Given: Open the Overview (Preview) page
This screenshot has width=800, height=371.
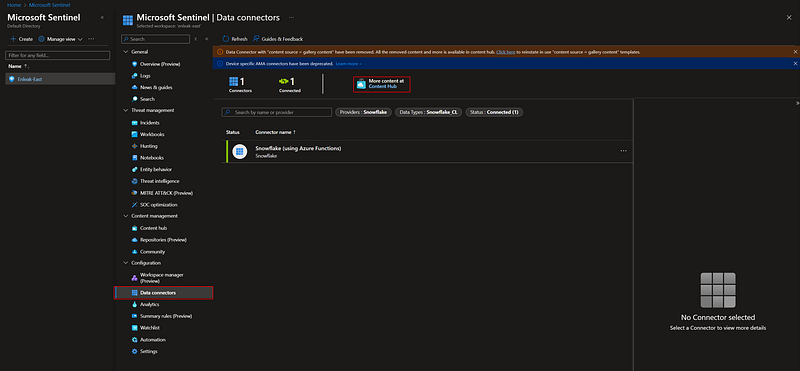Looking at the screenshot, I should point(160,64).
